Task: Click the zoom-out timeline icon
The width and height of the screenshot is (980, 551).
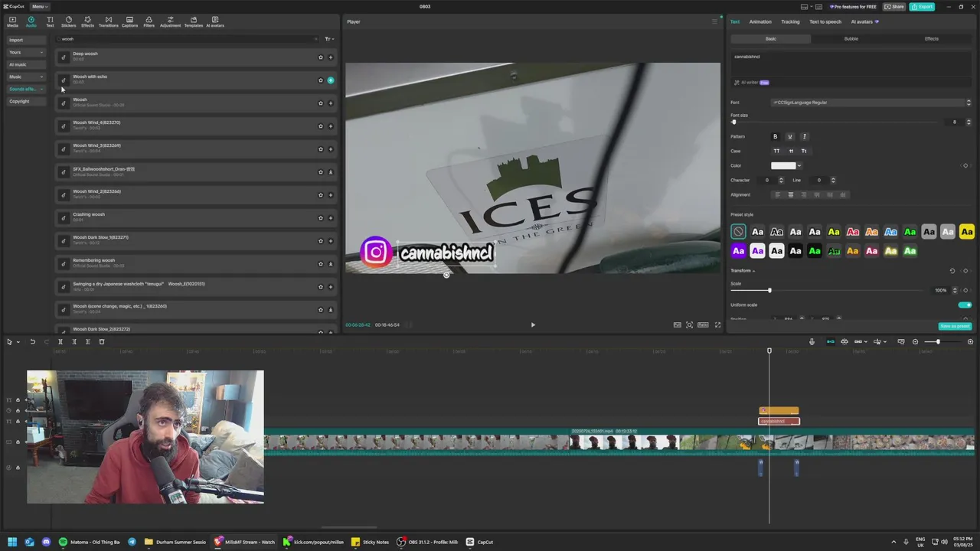Action: click(915, 342)
